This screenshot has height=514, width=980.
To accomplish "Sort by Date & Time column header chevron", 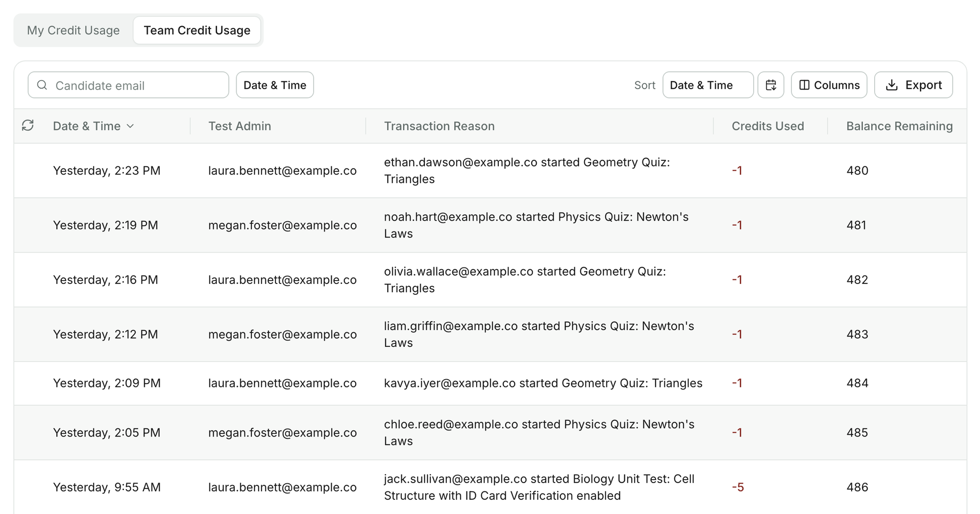I will click(x=130, y=126).
